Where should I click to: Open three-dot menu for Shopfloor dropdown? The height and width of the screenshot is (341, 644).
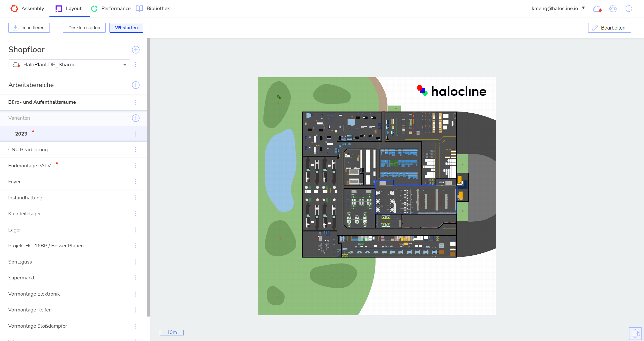[x=136, y=65]
